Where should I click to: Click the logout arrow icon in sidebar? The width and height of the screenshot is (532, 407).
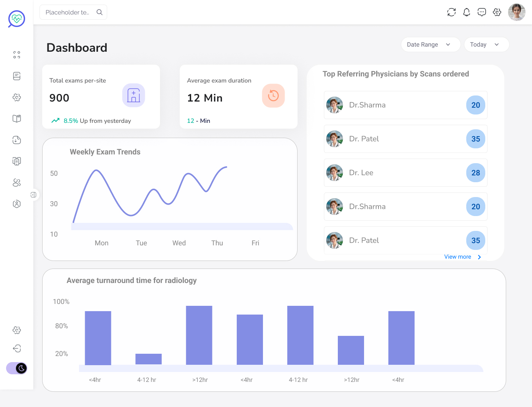pos(17,348)
